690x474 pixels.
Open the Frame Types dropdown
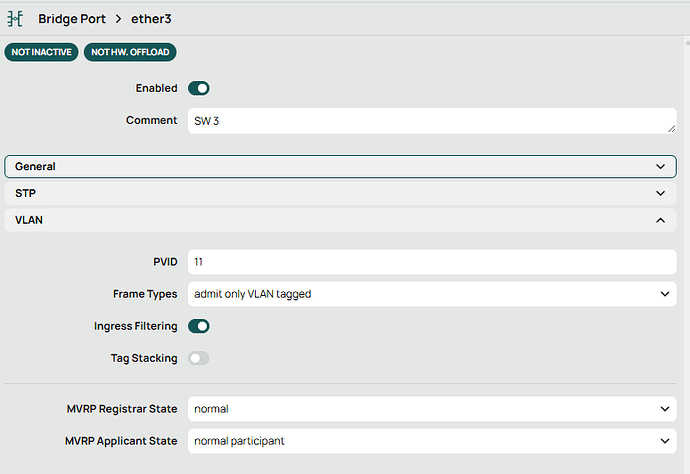point(430,294)
